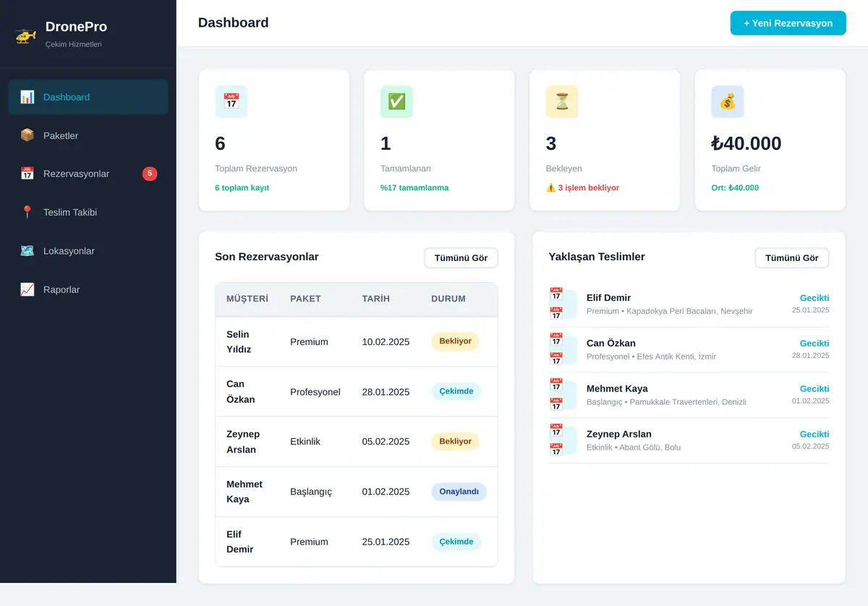868x606 pixels.
Task: Click the MÜŞTERİ column header
Action: [x=247, y=299]
